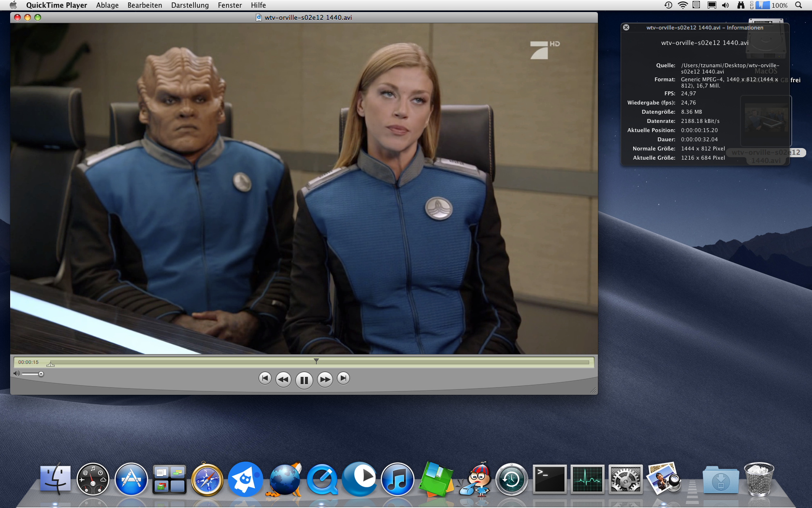Click the binoculars icon in the menu bar
The height and width of the screenshot is (508, 812).
click(740, 5)
